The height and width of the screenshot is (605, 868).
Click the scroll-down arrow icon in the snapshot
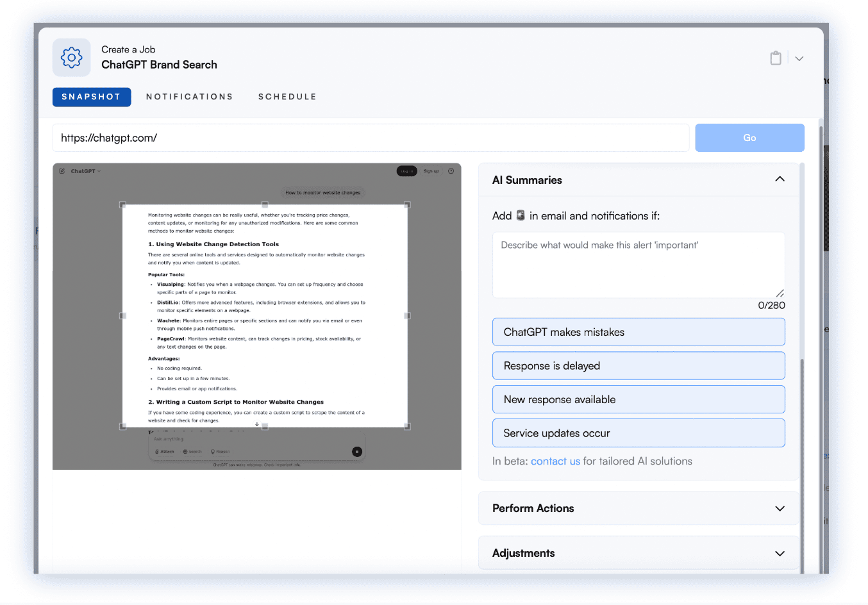coord(257,424)
